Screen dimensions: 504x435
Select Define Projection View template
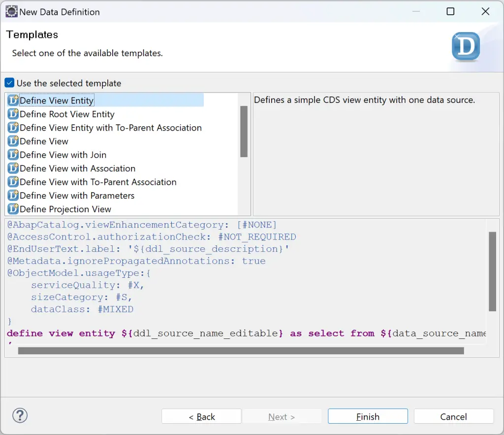65,209
